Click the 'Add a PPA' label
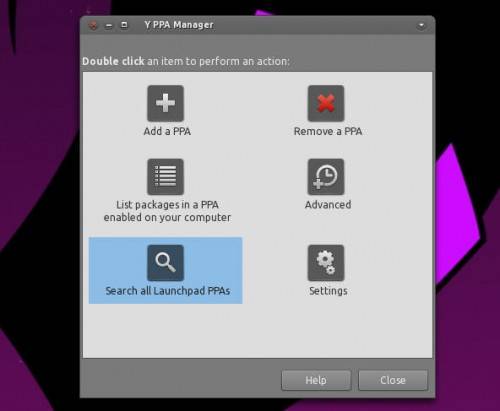The image size is (500, 411). (167, 131)
